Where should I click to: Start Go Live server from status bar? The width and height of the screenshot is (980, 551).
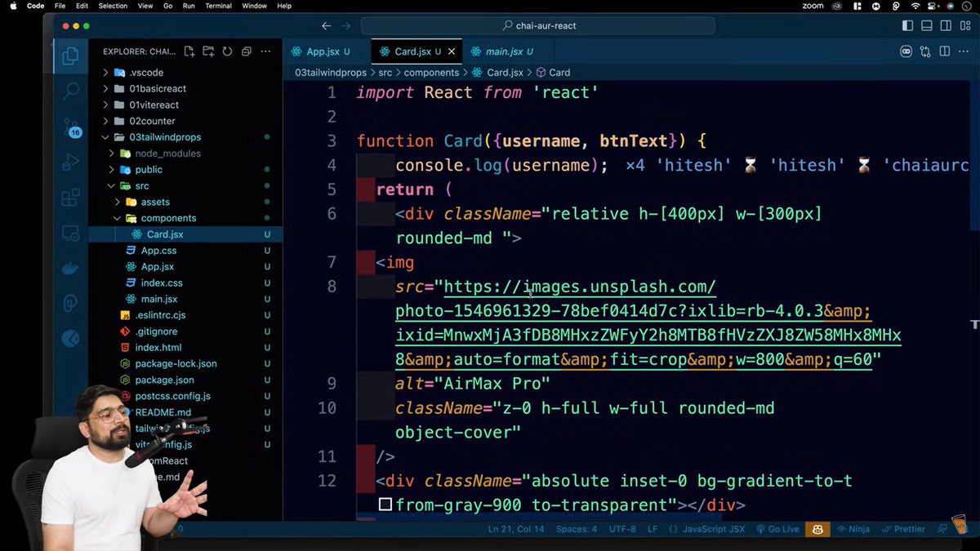click(777, 529)
